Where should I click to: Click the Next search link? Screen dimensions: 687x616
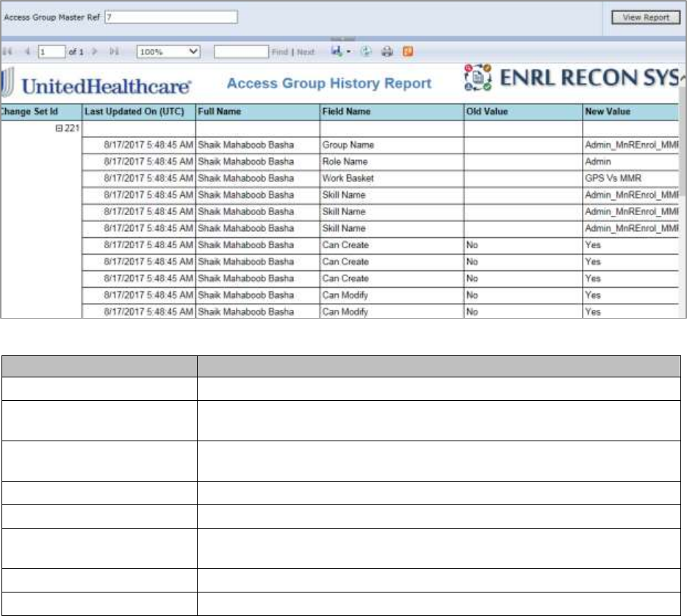pyautogui.click(x=306, y=52)
